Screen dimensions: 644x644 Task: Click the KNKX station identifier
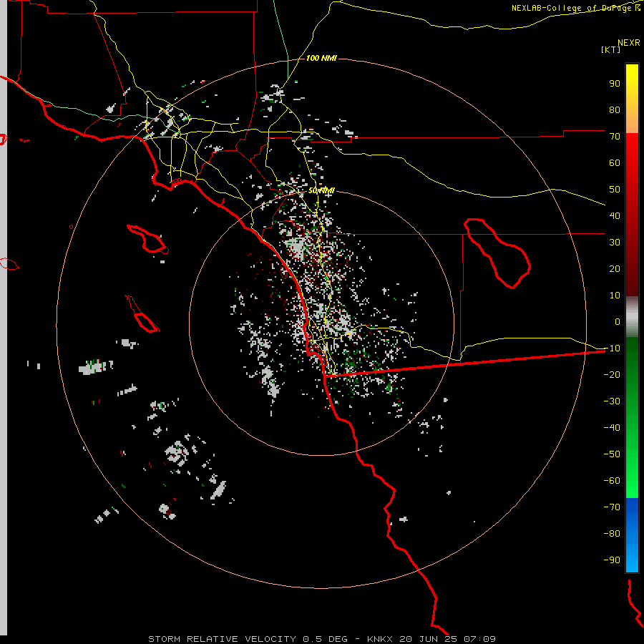380,639
